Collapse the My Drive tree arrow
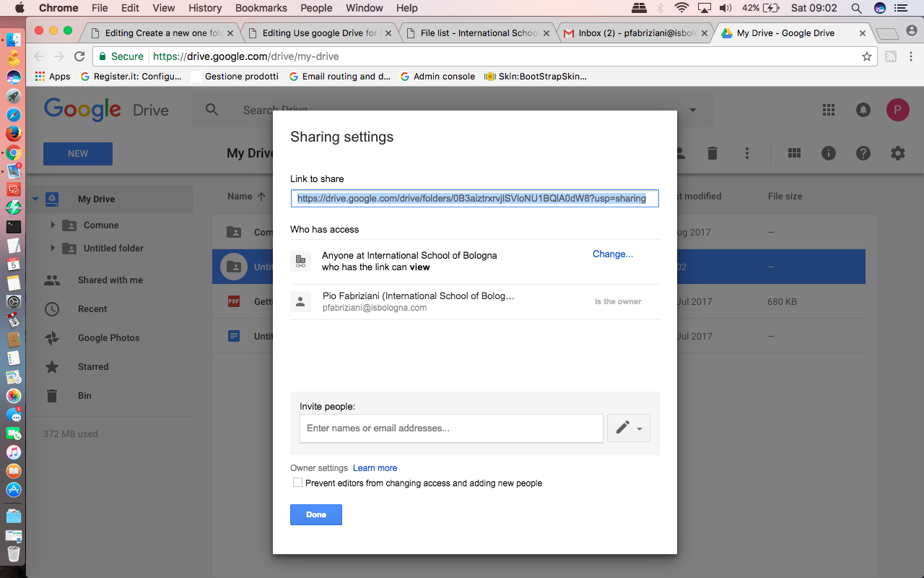The image size is (924, 578). pyautogui.click(x=35, y=199)
